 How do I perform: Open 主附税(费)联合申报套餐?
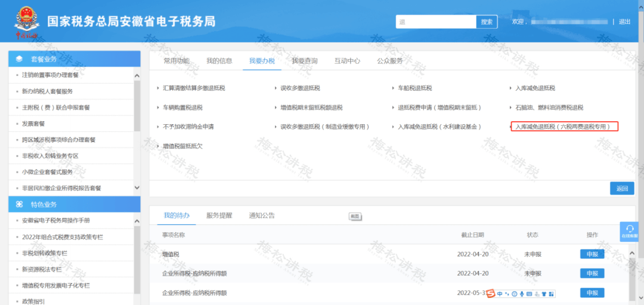55,107
